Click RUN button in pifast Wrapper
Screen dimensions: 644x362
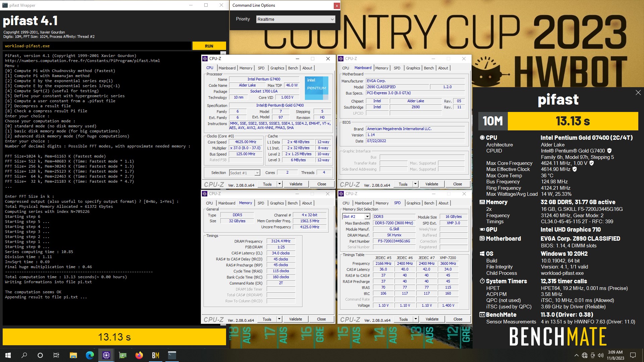coord(209,46)
